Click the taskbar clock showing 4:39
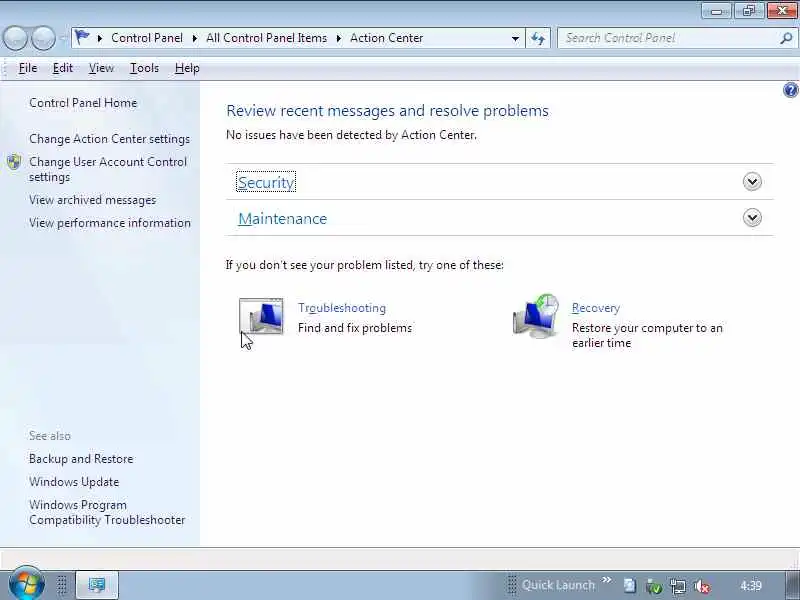The width and height of the screenshot is (800, 600). (x=751, y=586)
